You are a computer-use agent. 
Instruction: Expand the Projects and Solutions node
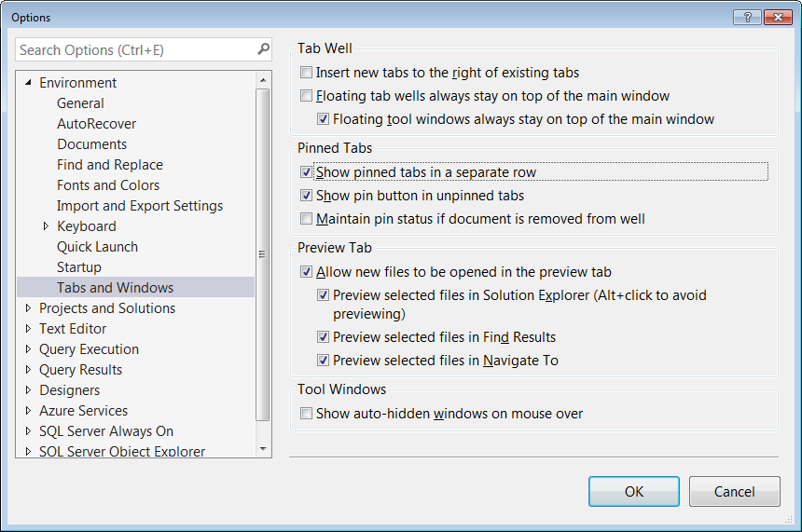pos(28,308)
